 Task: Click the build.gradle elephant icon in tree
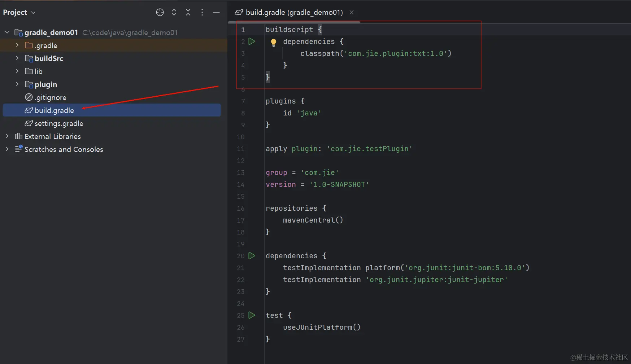tap(29, 110)
